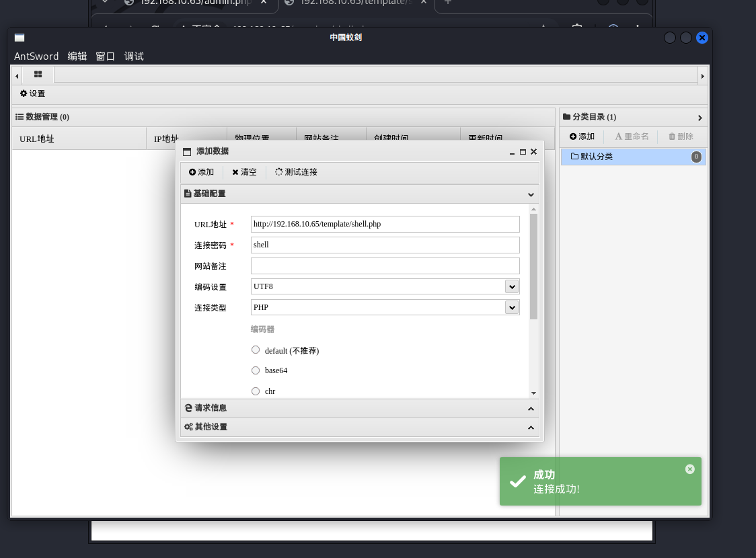Screen dimensions: 756x558
Task: Select the base64 encoder radio
Action: point(256,370)
